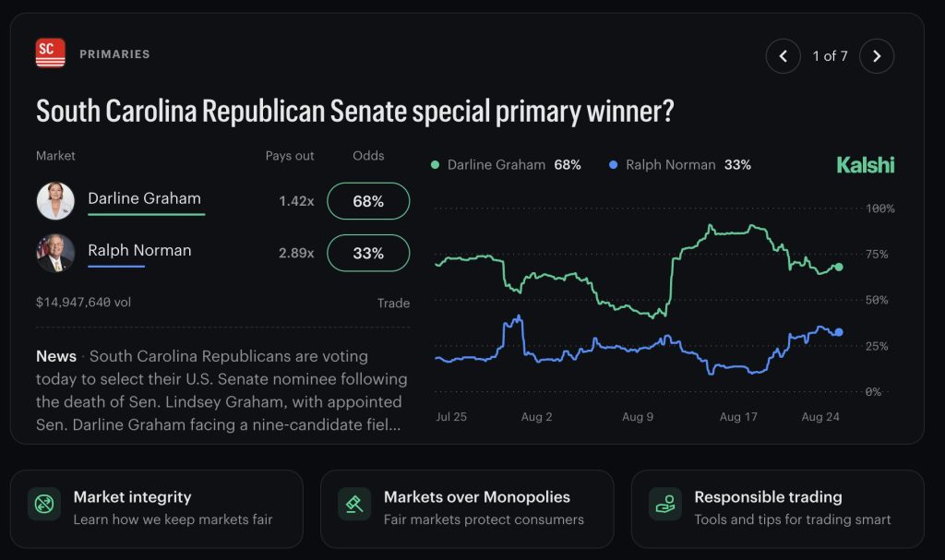
Task: Open Ralph Norman's avatar photo
Action: click(55, 253)
